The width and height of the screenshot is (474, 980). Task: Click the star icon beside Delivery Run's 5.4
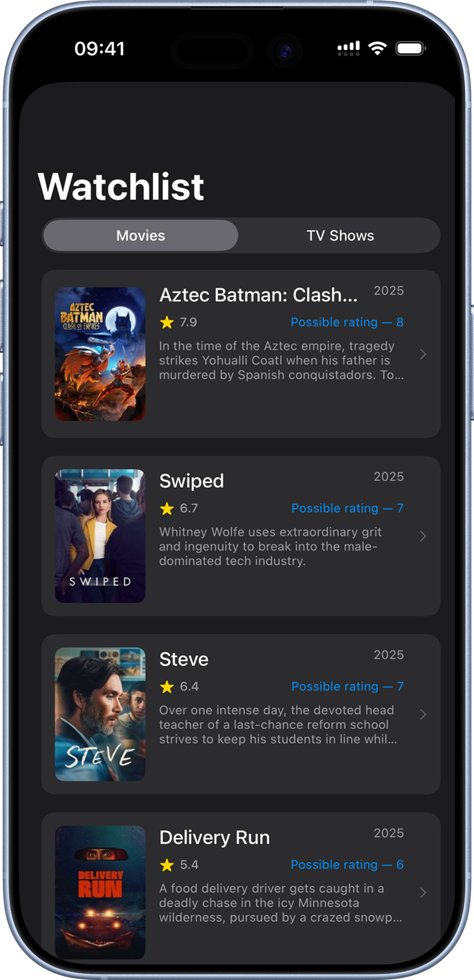pos(167,865)
